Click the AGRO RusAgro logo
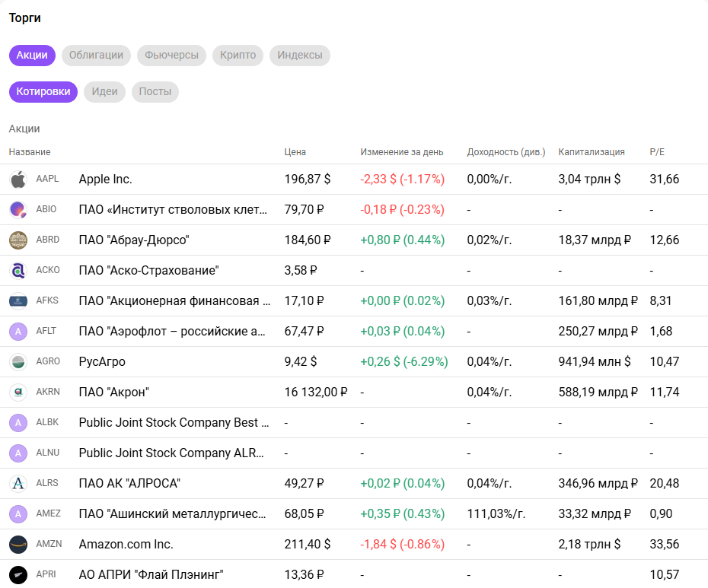The width and height of the screenshot is (708, 588). (x=18, y=361)
